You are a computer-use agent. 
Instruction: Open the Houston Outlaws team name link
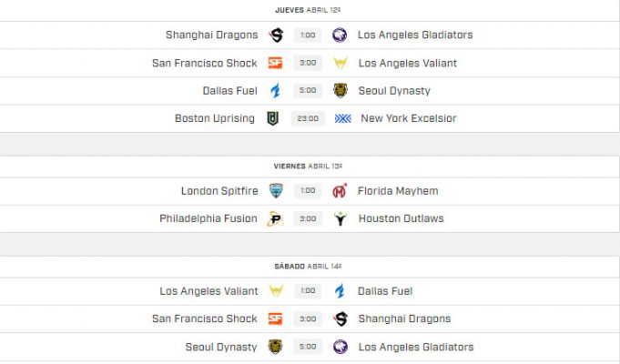(401, 219)
